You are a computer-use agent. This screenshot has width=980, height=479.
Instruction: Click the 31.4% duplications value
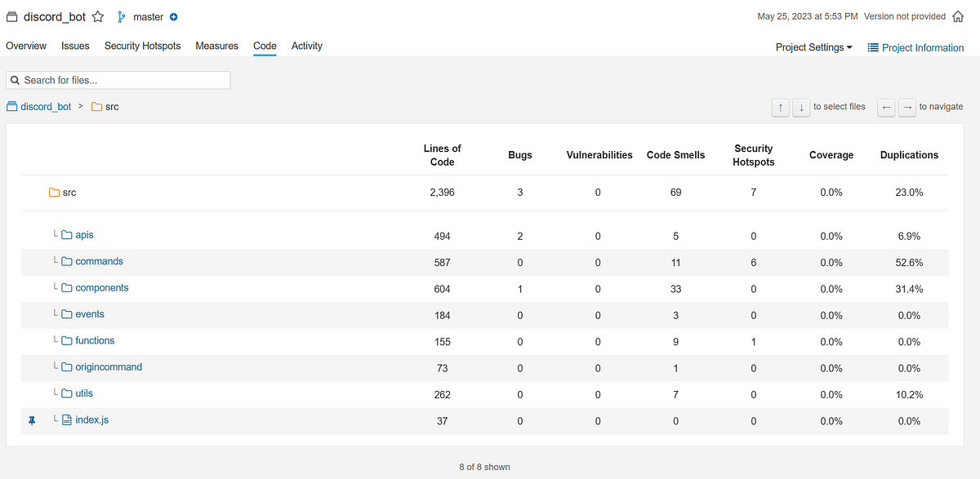pos(909,289)
